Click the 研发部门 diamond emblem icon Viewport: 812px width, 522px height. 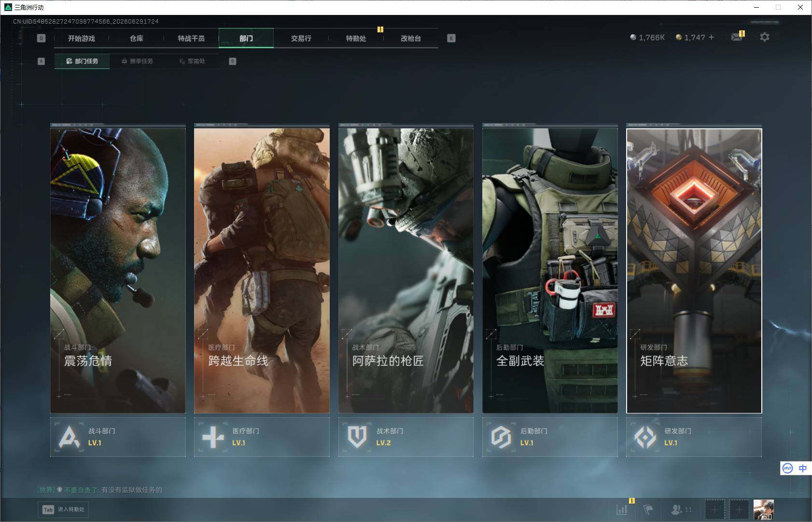coord(645,437)
